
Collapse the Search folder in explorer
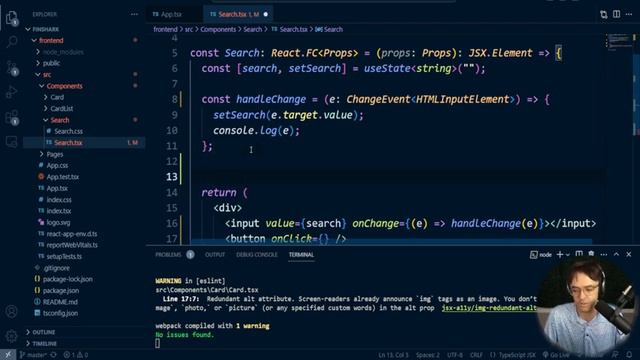[60, 120]
